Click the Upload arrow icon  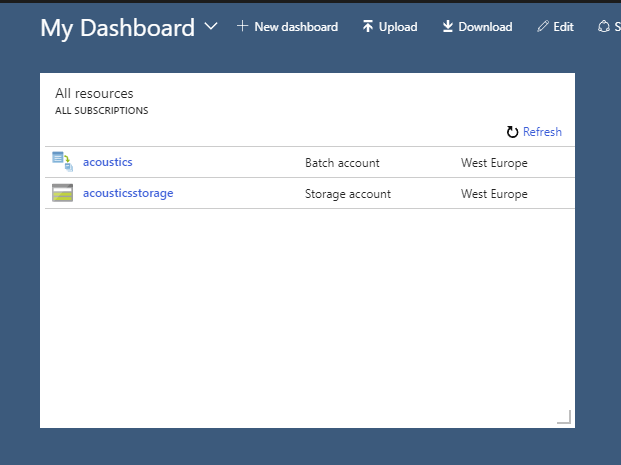pyautogui.click(x=368, y=27)
